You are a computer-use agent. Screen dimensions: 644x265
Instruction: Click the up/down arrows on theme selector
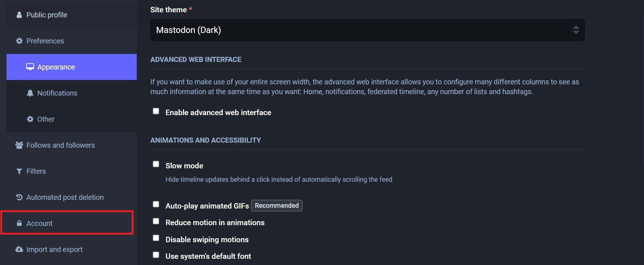[x=577, y=30]
